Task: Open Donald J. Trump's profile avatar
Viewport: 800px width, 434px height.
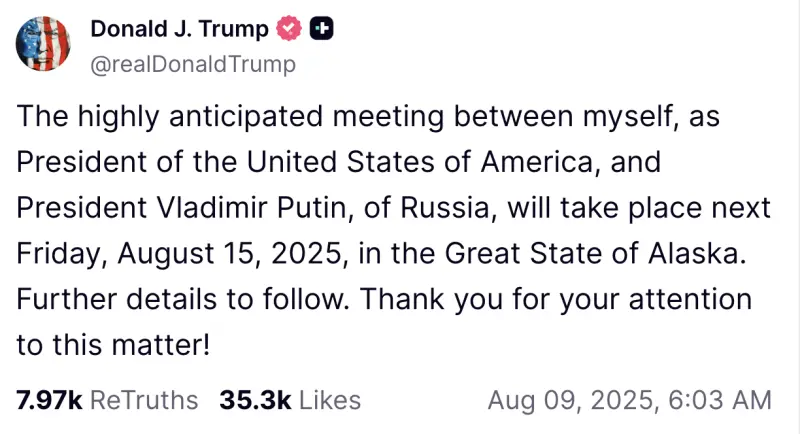Action: click(x=43, y=44)
